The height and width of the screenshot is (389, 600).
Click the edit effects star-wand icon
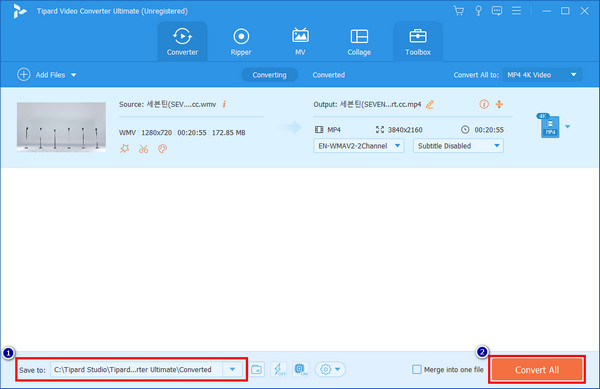pos(124,149)
